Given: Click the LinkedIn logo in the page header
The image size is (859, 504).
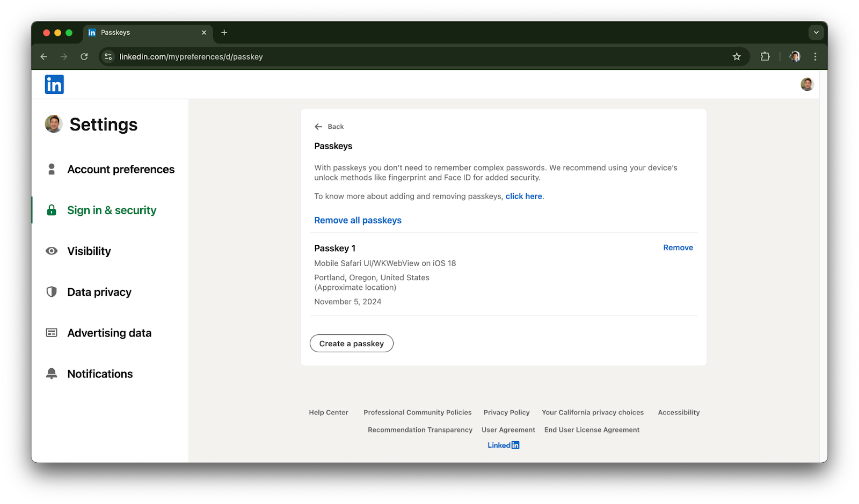Looking at the screenshot, I should [54, 84].
